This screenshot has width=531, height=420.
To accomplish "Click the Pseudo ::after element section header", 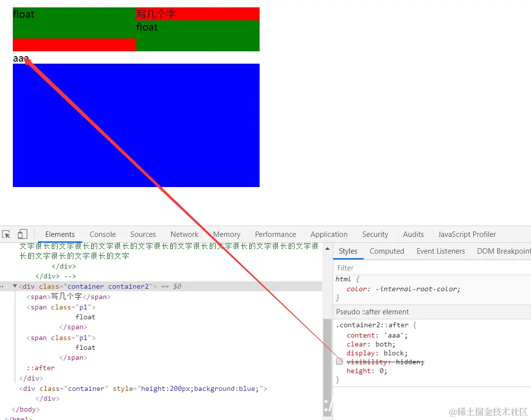I will 432,311.
